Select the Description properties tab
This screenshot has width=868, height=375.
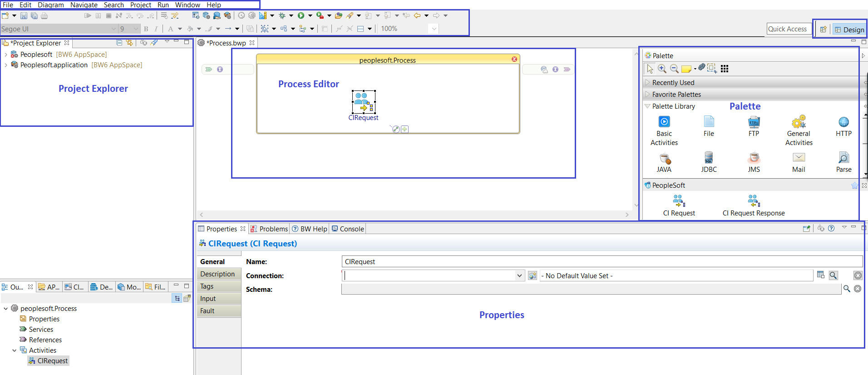pyautogui.click(x=219, y=274)
